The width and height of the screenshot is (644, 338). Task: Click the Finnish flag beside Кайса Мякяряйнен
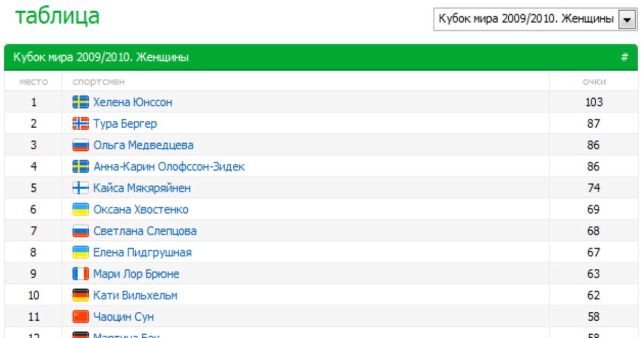click(80, 188)
